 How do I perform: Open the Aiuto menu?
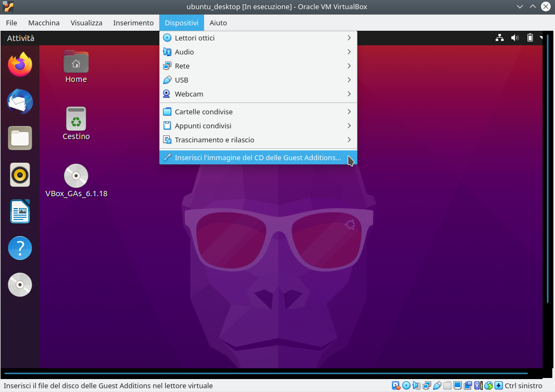coord(218,23)
